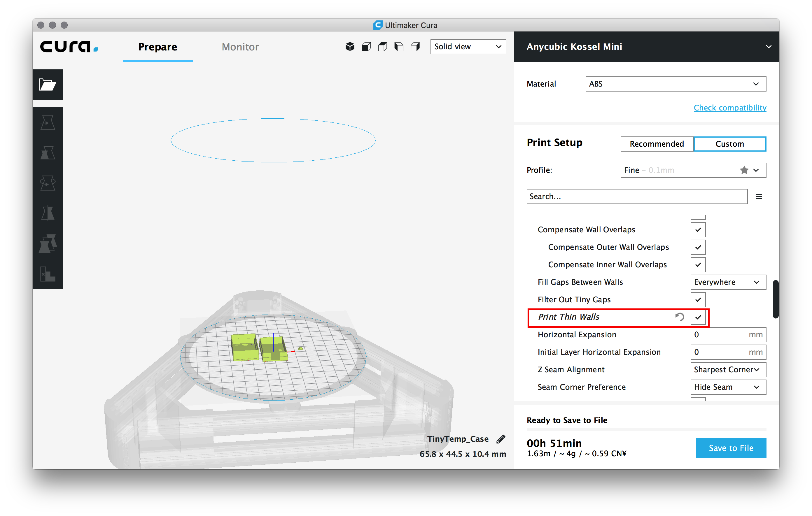The height and width of the screenshot is (516, 812).
Task: Open file using the folder icon
Action: [x=48, y=84]
